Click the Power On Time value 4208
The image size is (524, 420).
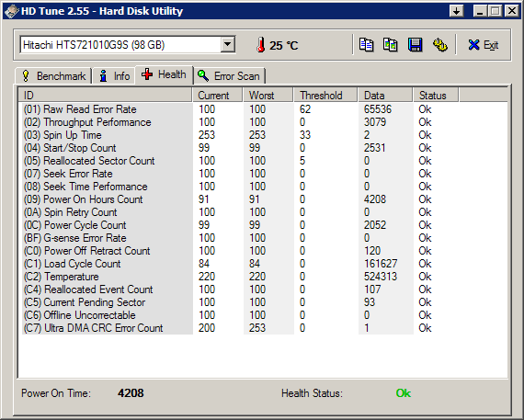pos(131,393)
